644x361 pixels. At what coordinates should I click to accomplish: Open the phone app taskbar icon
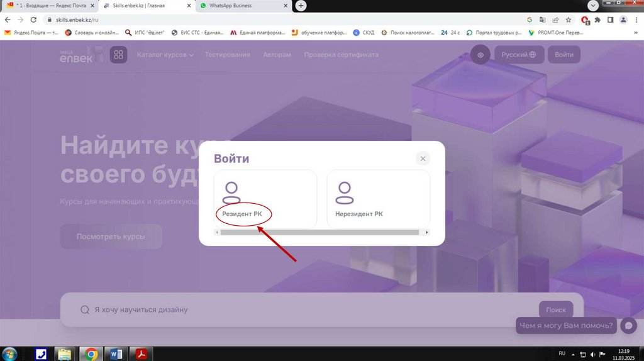click(x=41, y=353)
